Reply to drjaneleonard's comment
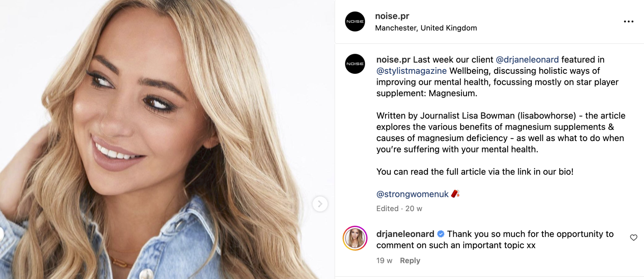The width and height of the screenshot is (644, 279). click(410, 261)
